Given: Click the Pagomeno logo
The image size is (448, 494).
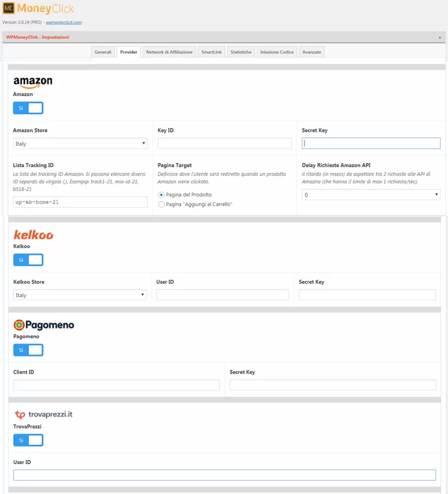Looking at the screenshot, I should [x=44, y=325].
